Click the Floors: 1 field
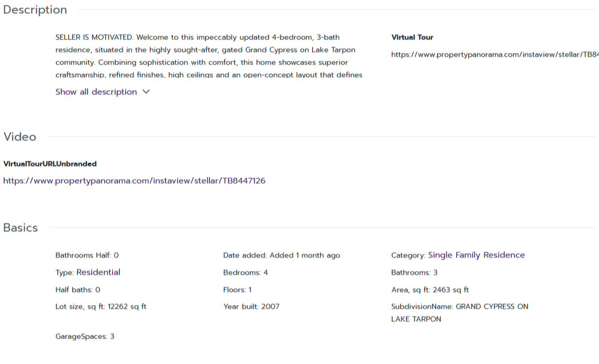The image size is (599, 364). [x=237, y=290]
